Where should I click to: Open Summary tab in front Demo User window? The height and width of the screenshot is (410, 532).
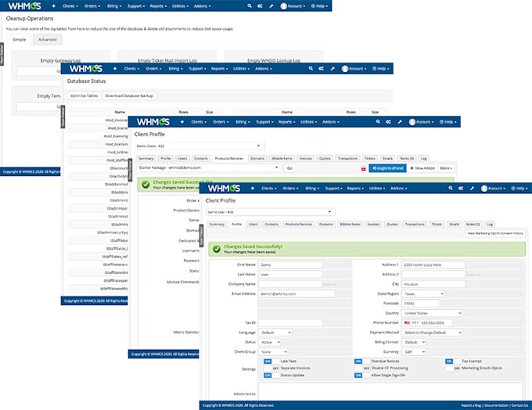[x=217, y=225]
